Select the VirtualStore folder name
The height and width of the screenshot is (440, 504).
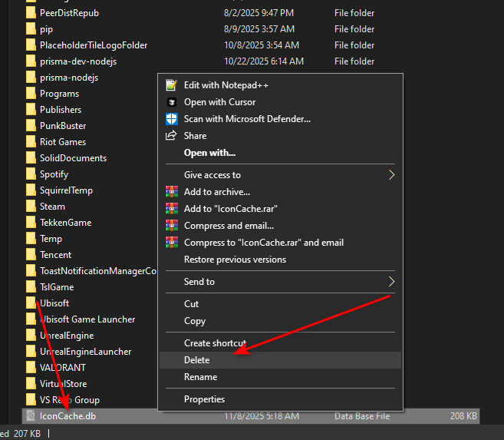[64, 384]
